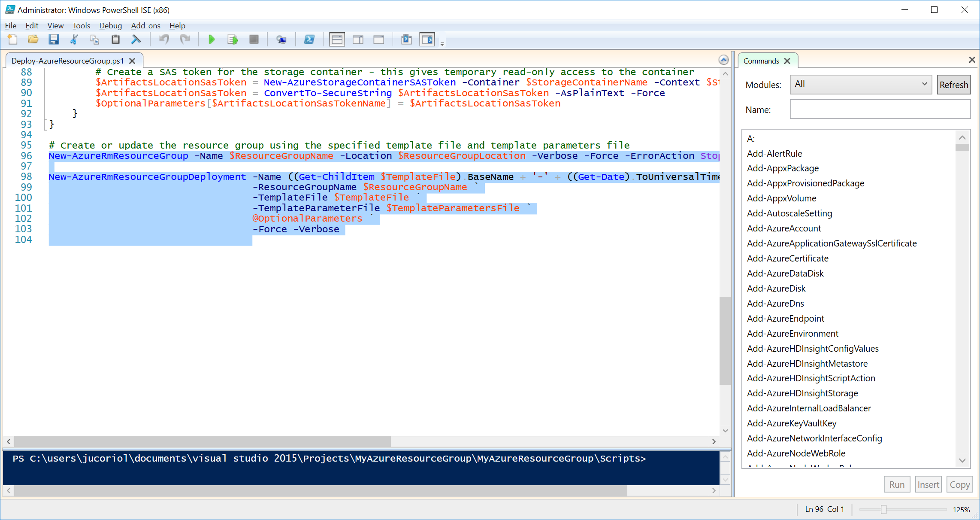Toggle Show Script Pane Right layout

(358, 40)
